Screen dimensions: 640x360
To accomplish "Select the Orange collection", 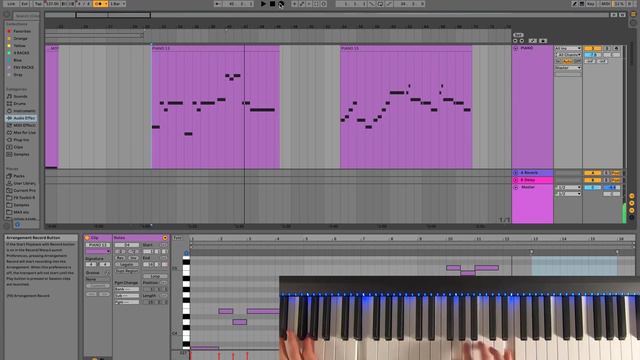I will click(x=20, y=38).
